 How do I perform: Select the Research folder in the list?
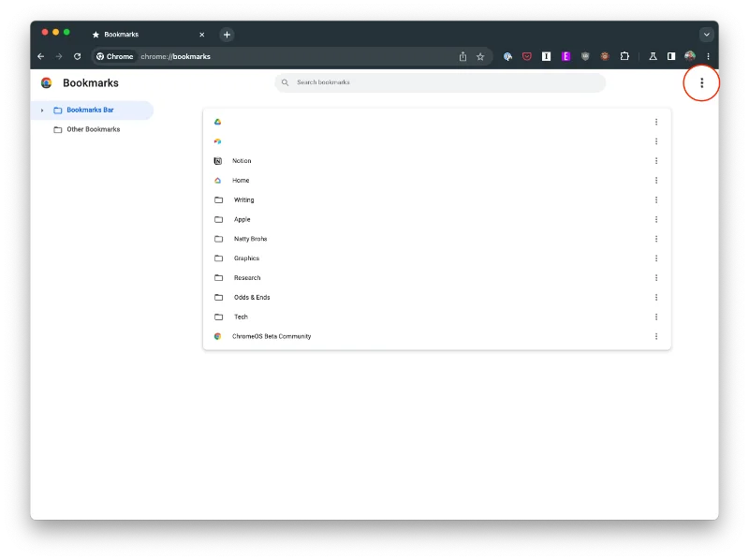(x=247, y=278)
